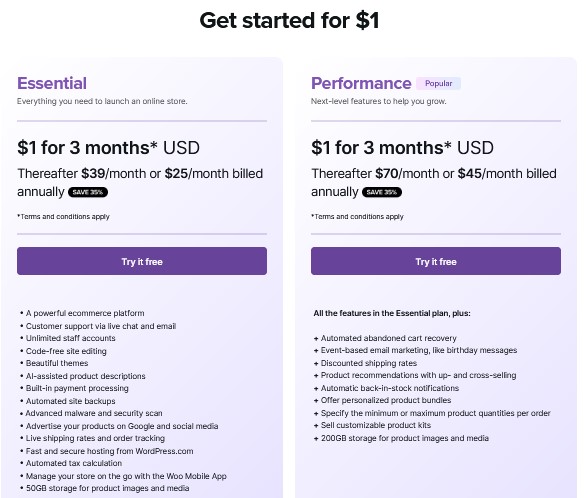Click the Get started for $1 heading

point(290,20)
